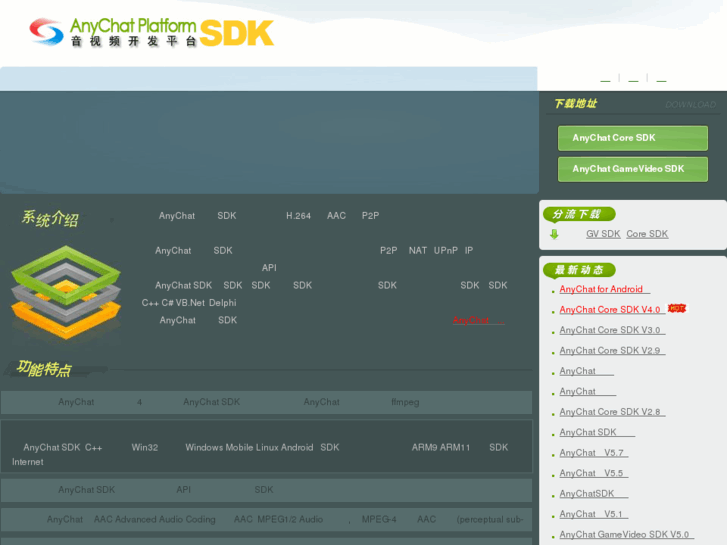Viewport: 727px width, 545px height.
Task: Open the AnyChatSDK news link
Action: pyautogui.click(x=593, y=494)
